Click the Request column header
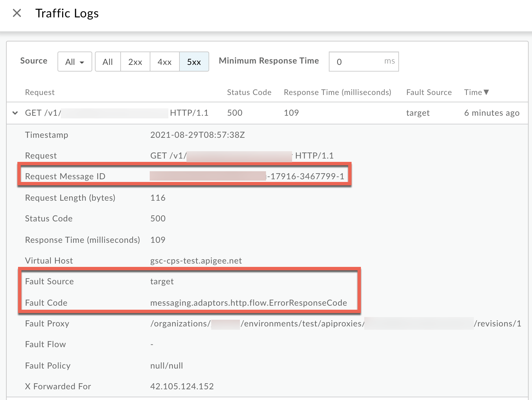The width and height of the screenshot is (532, 400). click(40, 92)
